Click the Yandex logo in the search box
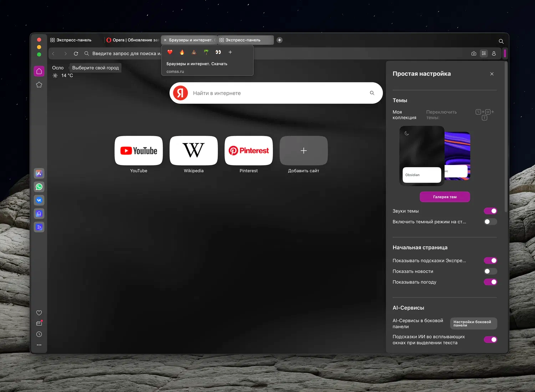Screen dimensions: 535x392 pos(180,93)
